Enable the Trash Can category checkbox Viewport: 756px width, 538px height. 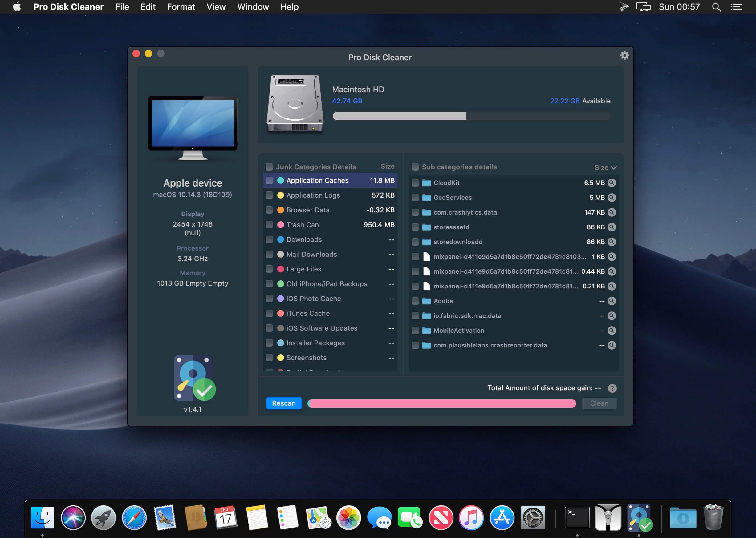tap(269, 224)
